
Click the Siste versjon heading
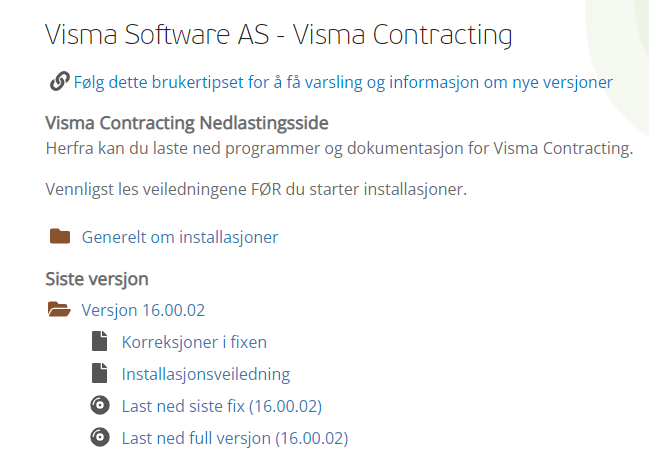click(x=97, y=279)
